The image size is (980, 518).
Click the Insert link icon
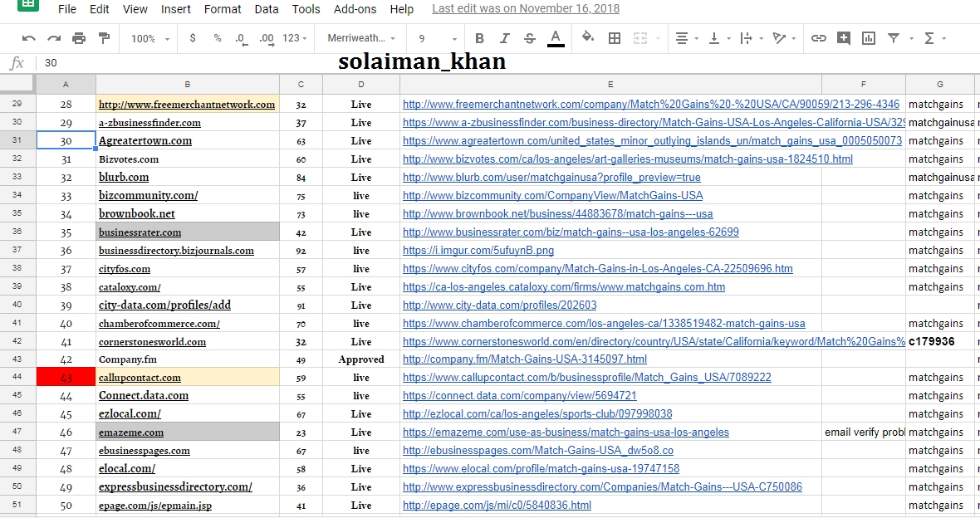(x=819, y=38)
